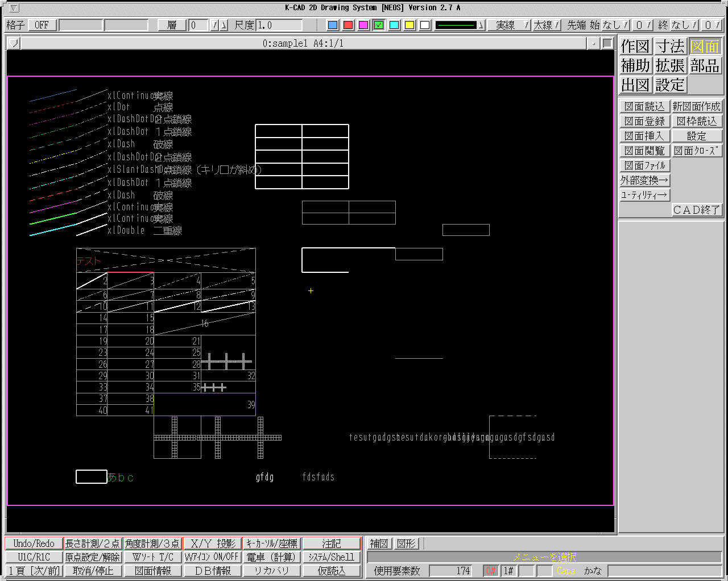Viewport: 728px width, 581px height.
Task: Expand the 外部変換→ submenu
Action: [644, 180]
